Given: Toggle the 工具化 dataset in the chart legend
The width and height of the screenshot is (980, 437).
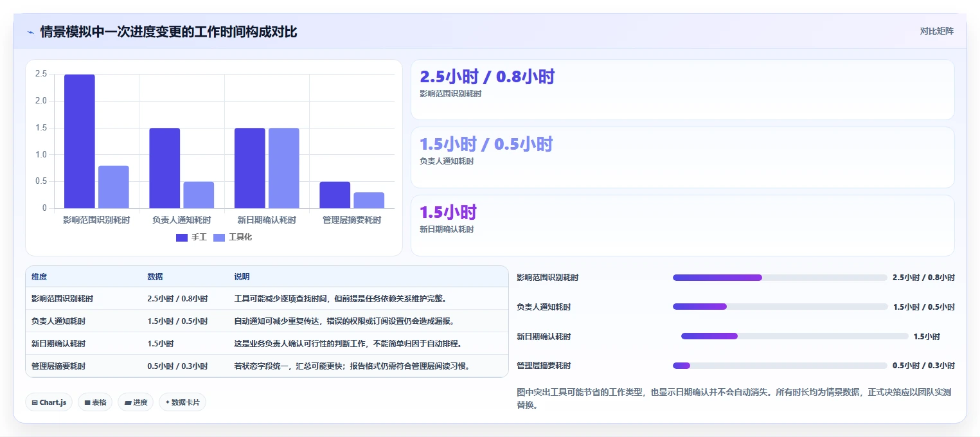Looking at the screenshot, I should pos(233,238).
